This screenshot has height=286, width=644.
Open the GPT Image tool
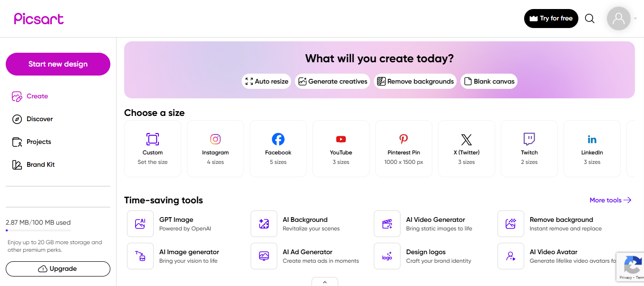tap(176, 224)
